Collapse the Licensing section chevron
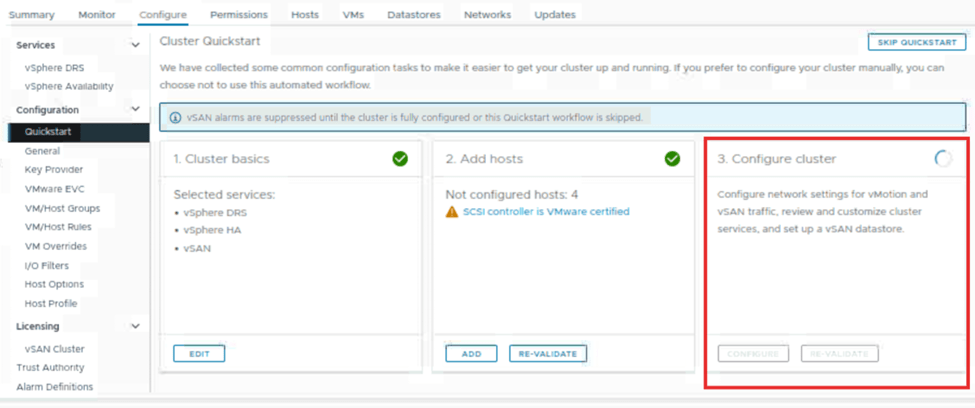 point(136,326)
